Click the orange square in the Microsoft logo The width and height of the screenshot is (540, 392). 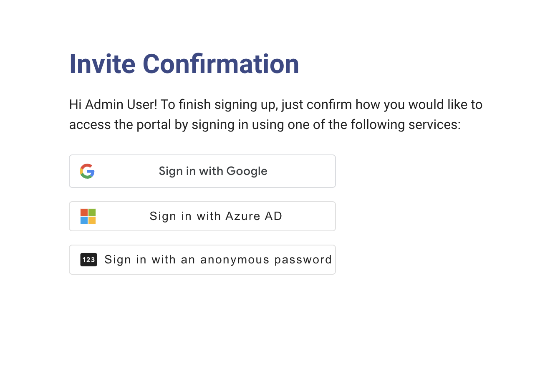[x=84, y=212]
